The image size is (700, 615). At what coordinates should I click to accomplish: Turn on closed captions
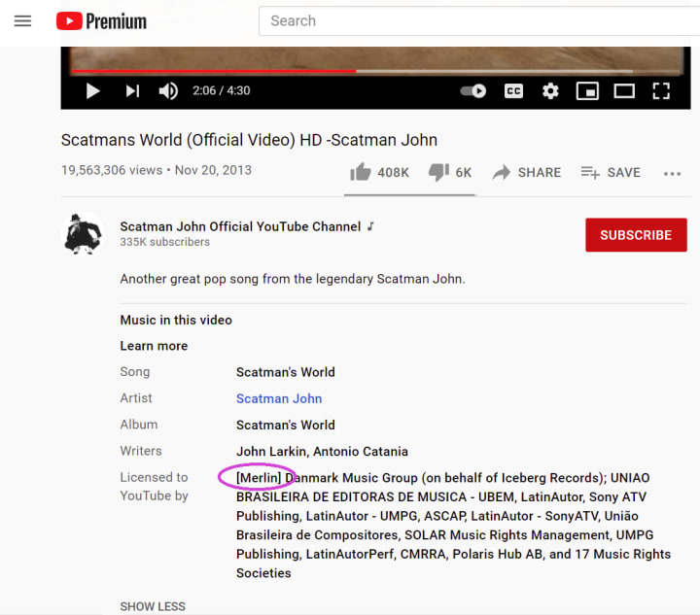coord(513,91)
